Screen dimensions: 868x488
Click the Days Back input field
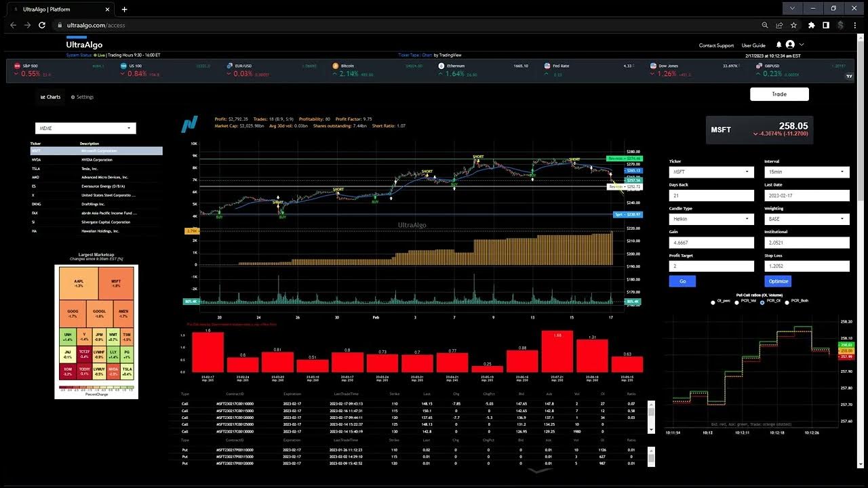pos(711,195)
